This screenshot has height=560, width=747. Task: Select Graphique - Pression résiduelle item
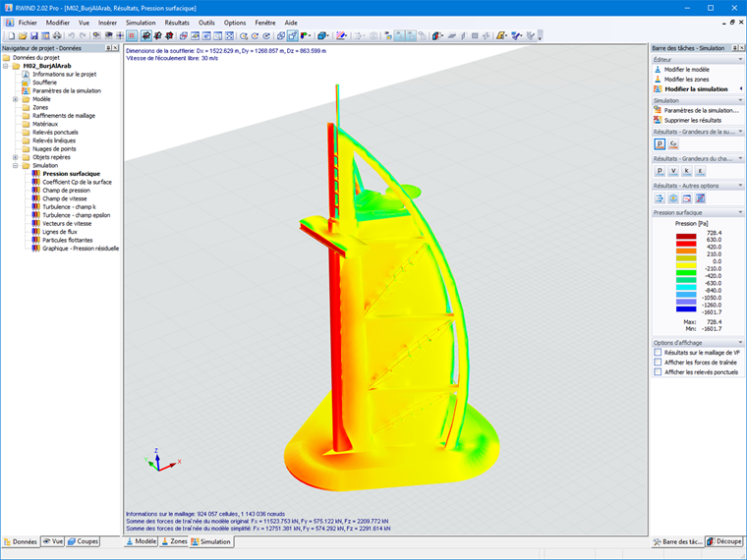81,249
